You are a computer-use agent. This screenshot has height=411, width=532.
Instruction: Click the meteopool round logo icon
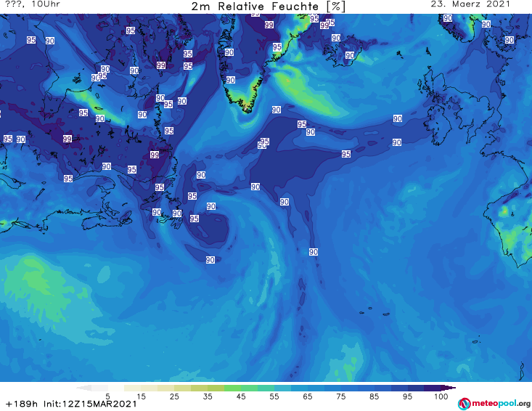464,404
